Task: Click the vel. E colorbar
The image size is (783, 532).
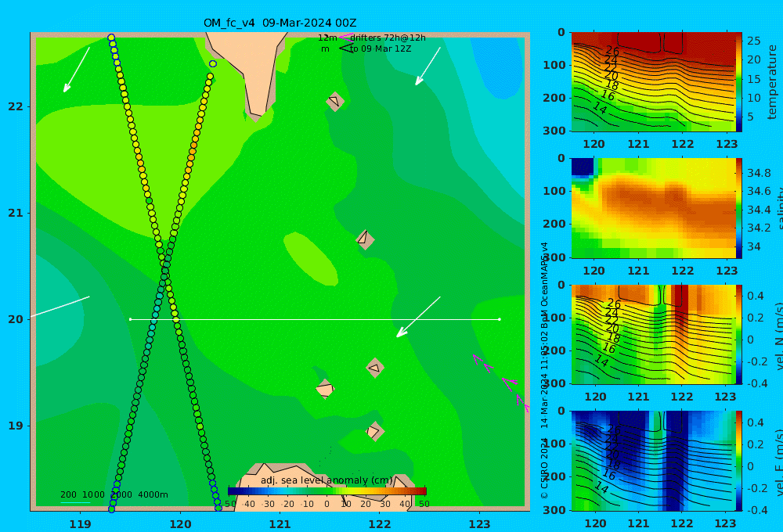Action: coord(739,461)
